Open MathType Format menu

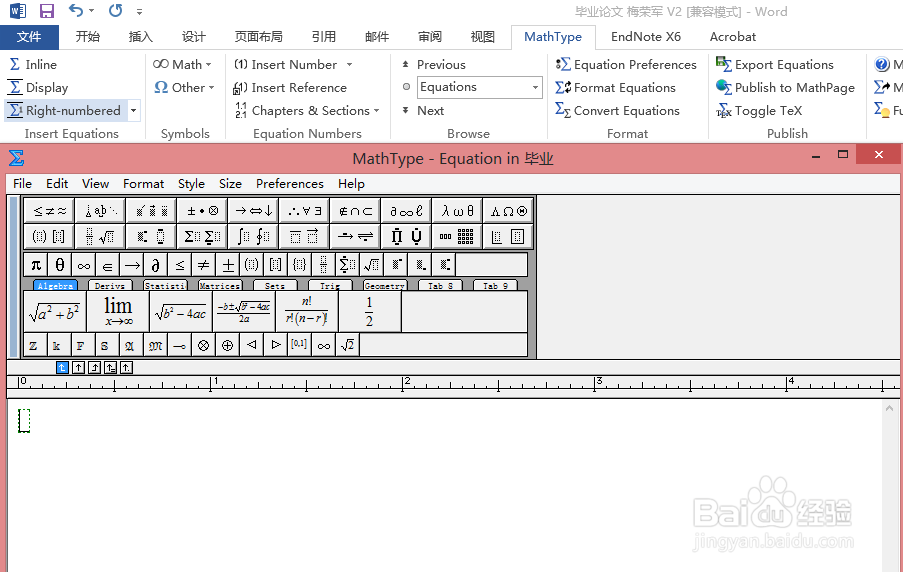point(143,184)
